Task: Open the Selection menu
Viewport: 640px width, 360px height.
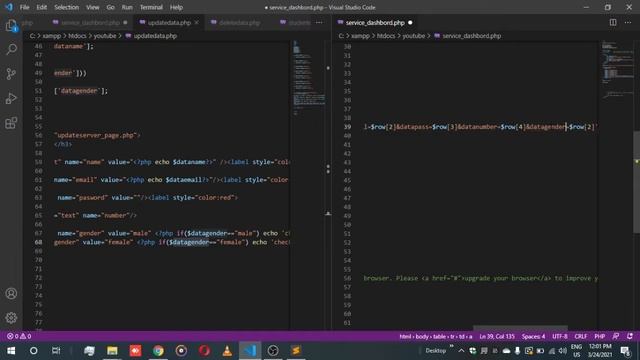Action: pos(67,7)
